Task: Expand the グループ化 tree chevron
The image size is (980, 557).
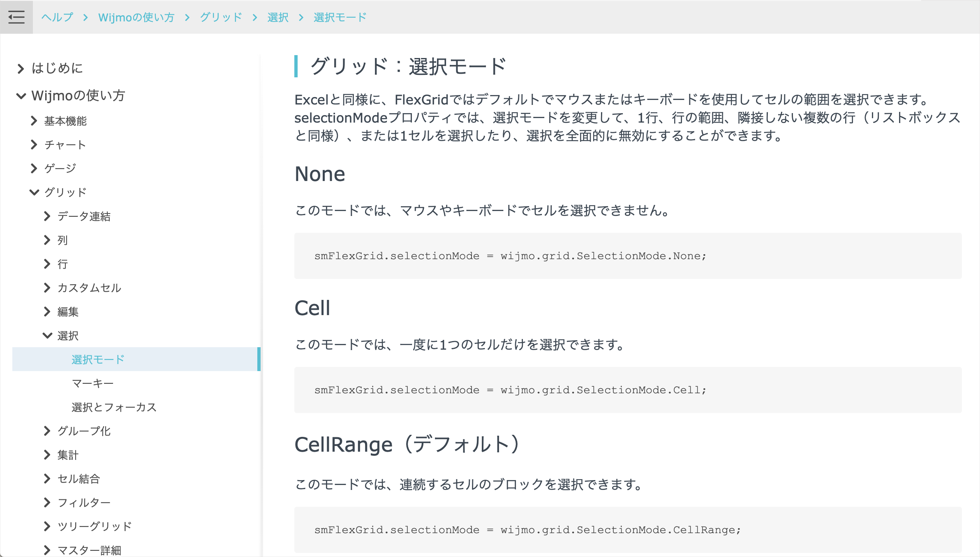Action: pyautogui.click(x=47, y=431)
